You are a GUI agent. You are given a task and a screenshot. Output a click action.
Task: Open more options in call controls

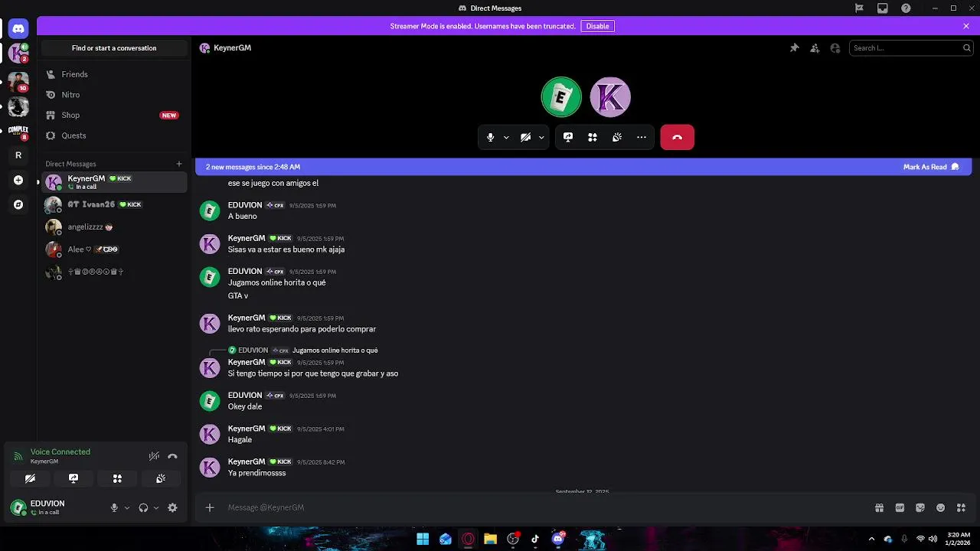click(642, 137)
